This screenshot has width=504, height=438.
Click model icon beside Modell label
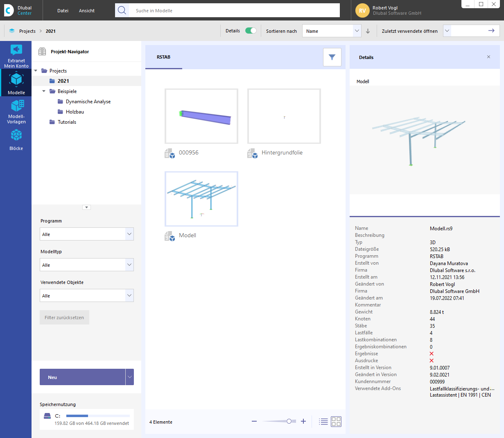(170, 236)
